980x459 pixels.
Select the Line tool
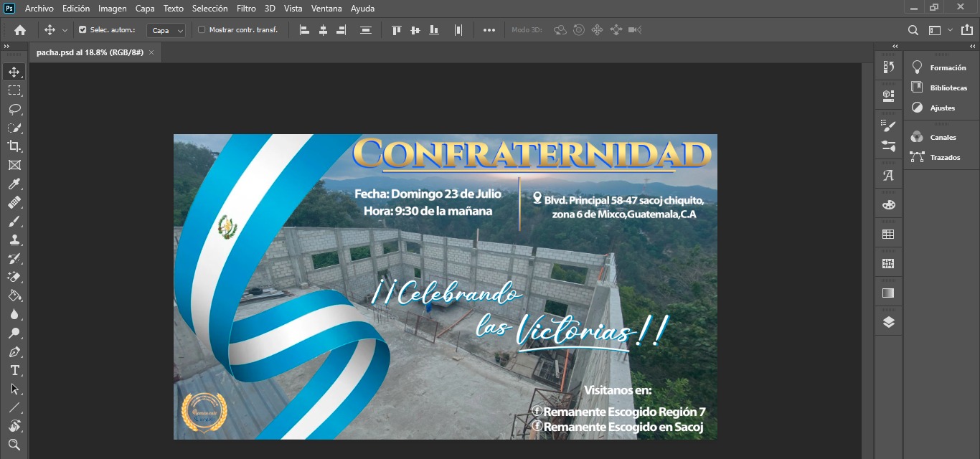coord(14,408)
